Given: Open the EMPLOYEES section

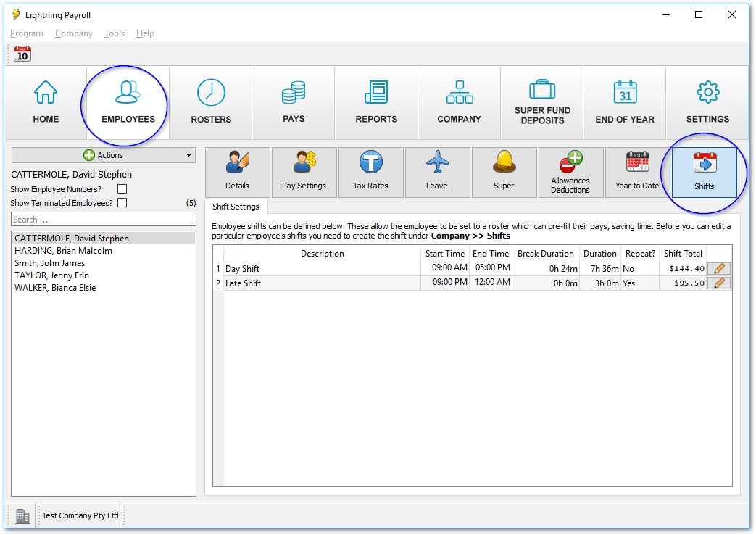Looking at the screenshot, I should pos(128,103).
